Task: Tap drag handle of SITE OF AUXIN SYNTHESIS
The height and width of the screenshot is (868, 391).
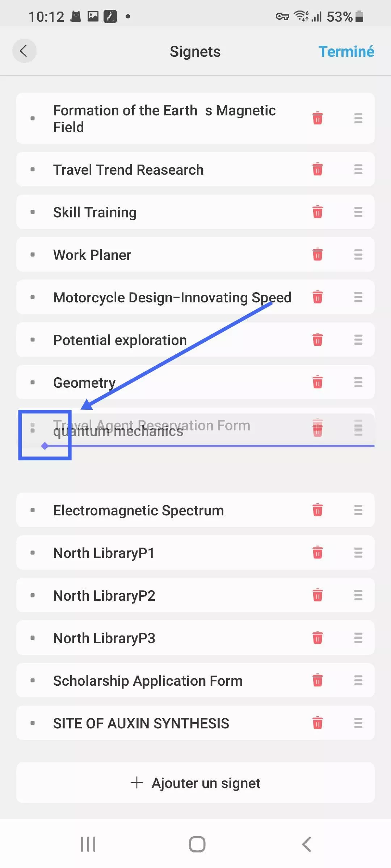Action: coord(358,723)
